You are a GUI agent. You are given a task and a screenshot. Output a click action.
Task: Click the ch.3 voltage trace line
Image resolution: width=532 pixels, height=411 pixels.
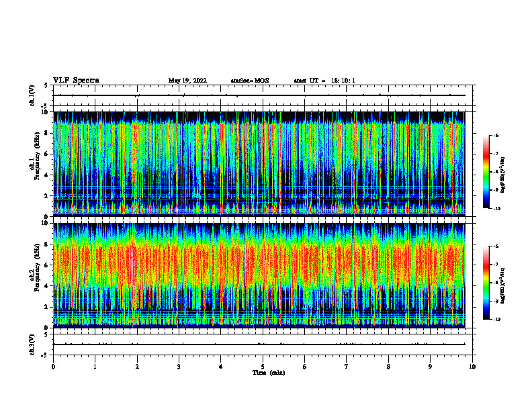(x=259, y=345)
